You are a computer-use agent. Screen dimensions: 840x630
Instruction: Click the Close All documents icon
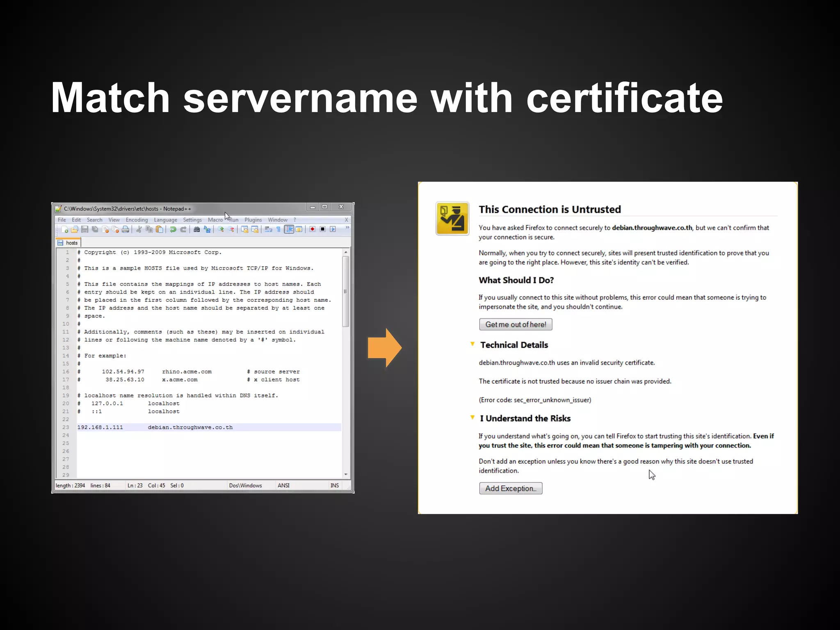115,229
